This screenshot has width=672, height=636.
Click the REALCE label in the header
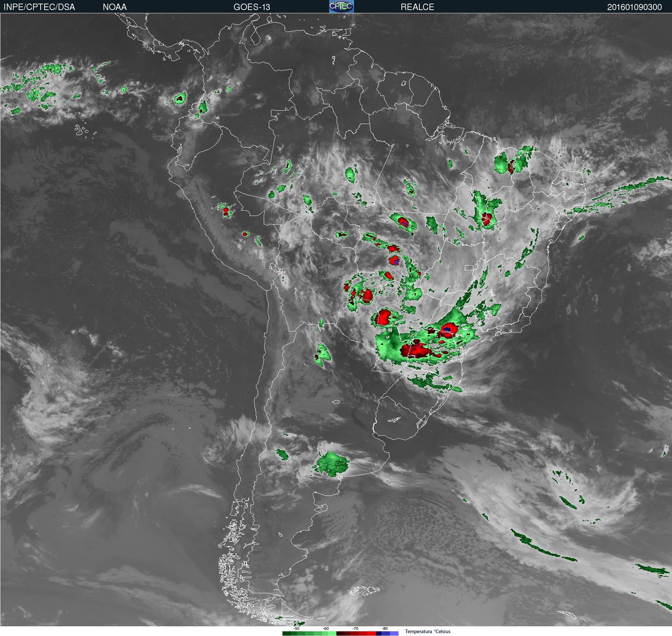(x=417, y=7)
